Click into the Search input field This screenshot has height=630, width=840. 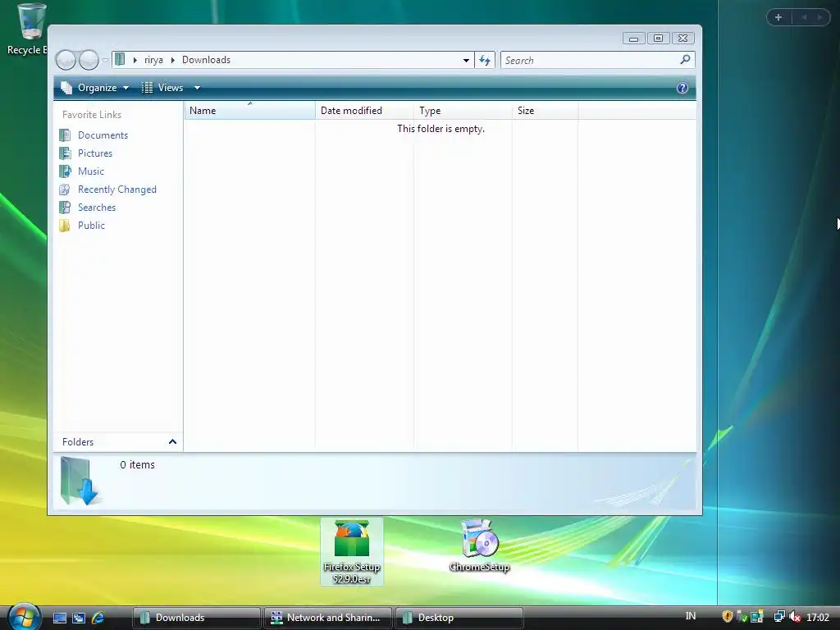590,60
